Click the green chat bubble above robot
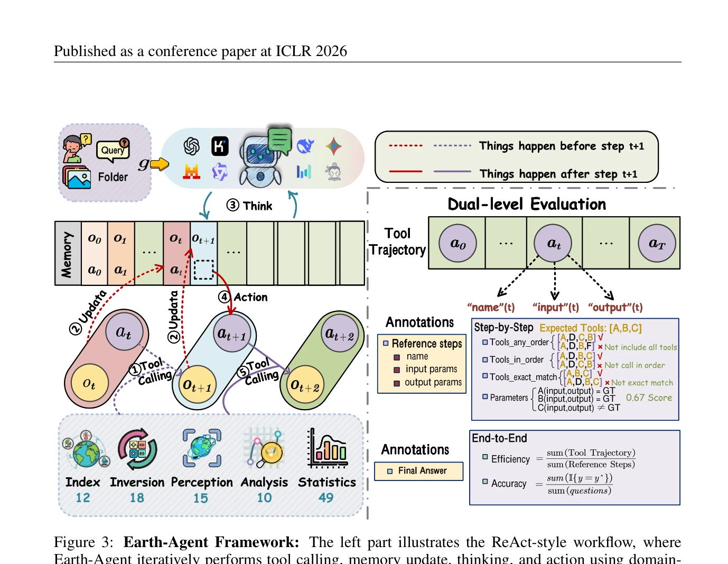Image resolution: width=728 pixels, height=564 pixels. click(x=280, y=140)
